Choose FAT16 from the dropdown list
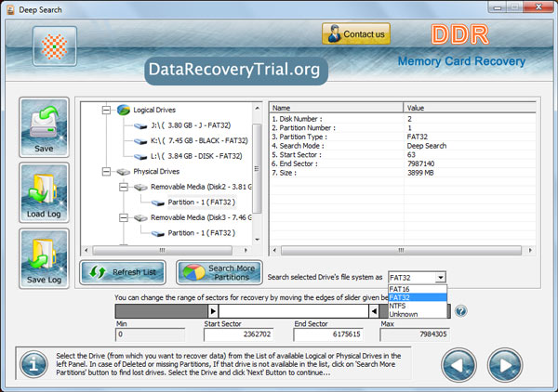Viewport: 558px width, 392px height. [x=418, y=289]
